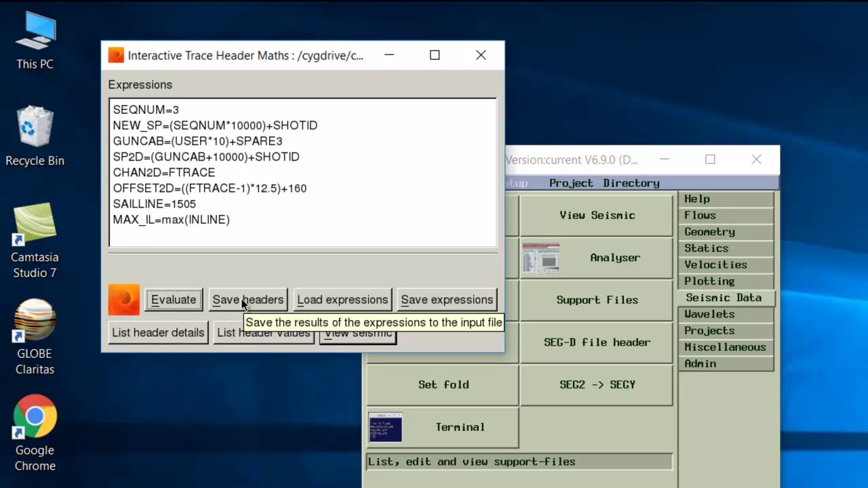Click Save expressions button
The width and height of the screenshot is (868, 488).
coord(447,300)
